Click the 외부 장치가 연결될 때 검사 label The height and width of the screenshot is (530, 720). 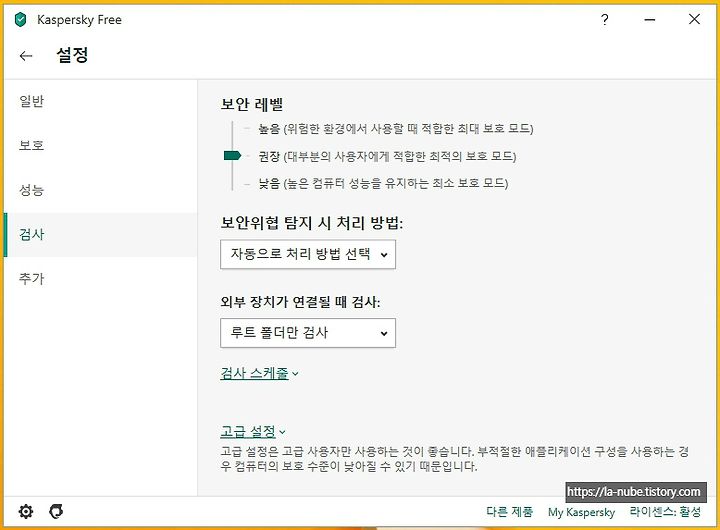(x=300, y=302)
